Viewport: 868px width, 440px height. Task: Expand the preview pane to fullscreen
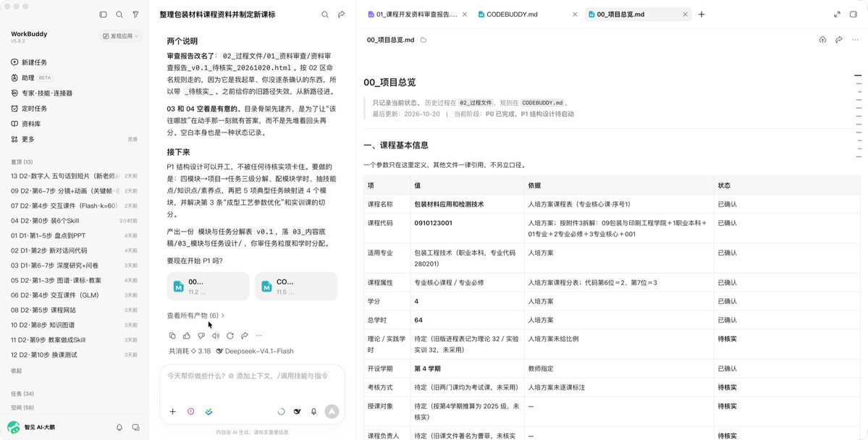click(x=837, y=14)
